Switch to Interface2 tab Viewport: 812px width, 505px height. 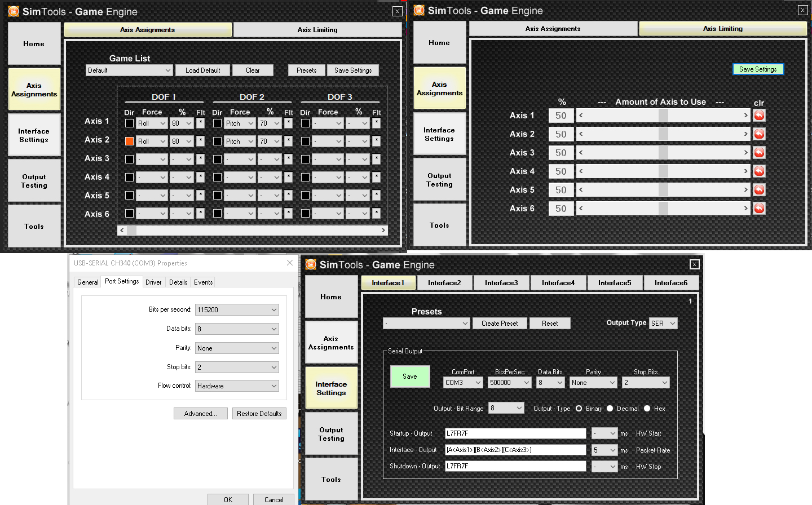[x=444, y=283]
